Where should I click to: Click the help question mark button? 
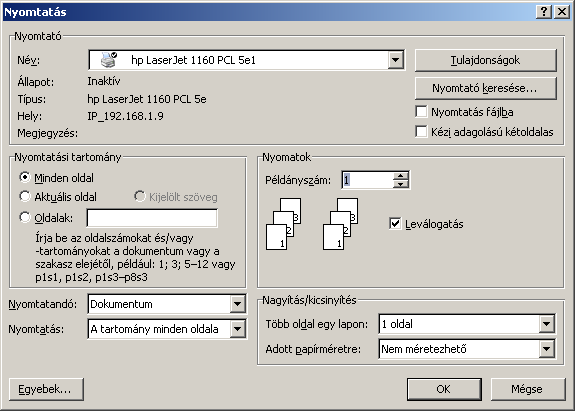(x=544, y=12)
